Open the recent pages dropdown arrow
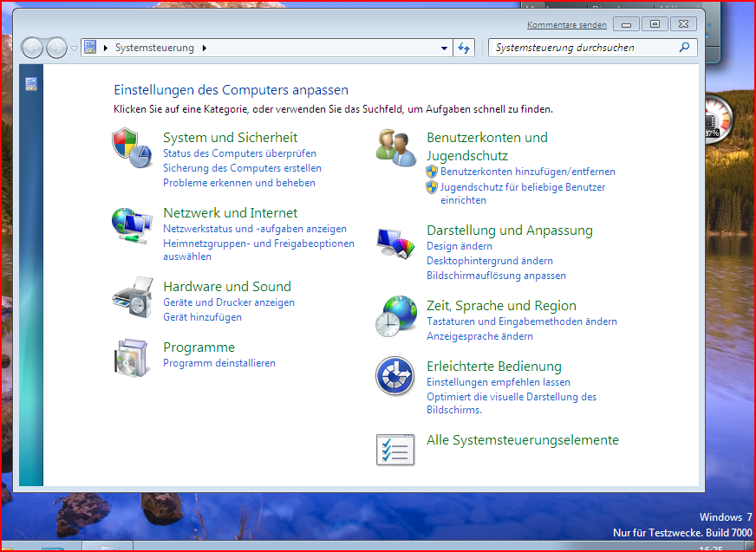The width and height of the screenshot is (756, 552). pos(74,49)
